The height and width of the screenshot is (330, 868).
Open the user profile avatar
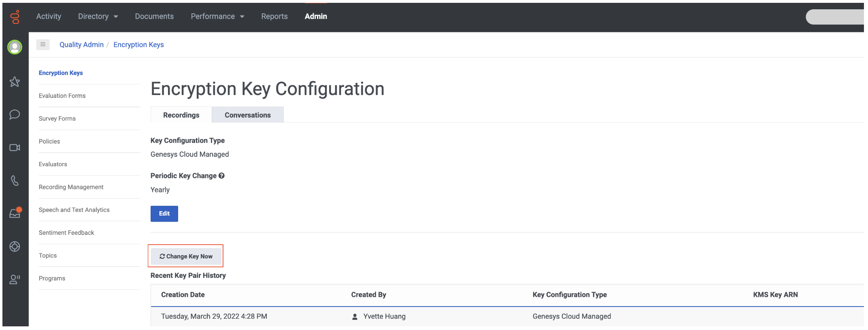pos(15,47)
